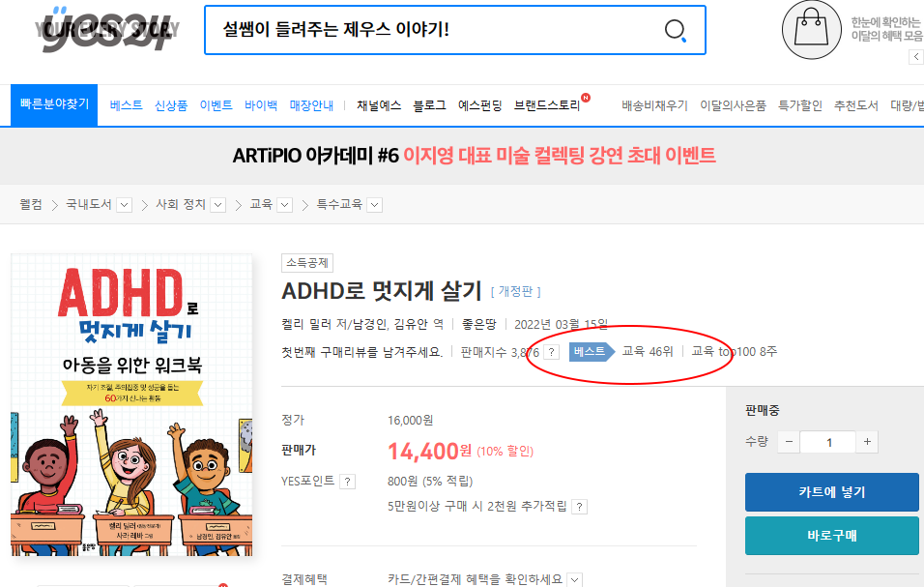Click the 판매지수 help question icon
The height and width of the screenshot is (587, 924).
click(551, 352)
